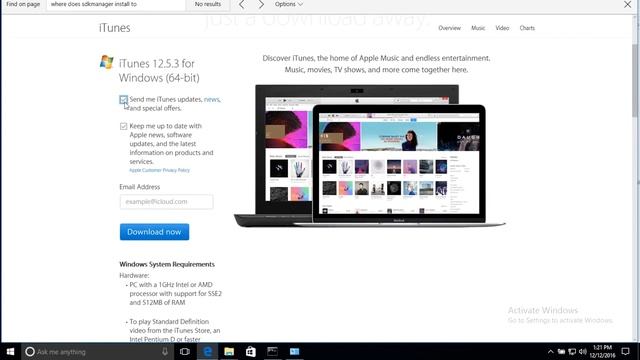The height and width of the screenshot is (360, 640).
Task: Launch the Windows Store taskbar icon
Action: tap(251, 351)
